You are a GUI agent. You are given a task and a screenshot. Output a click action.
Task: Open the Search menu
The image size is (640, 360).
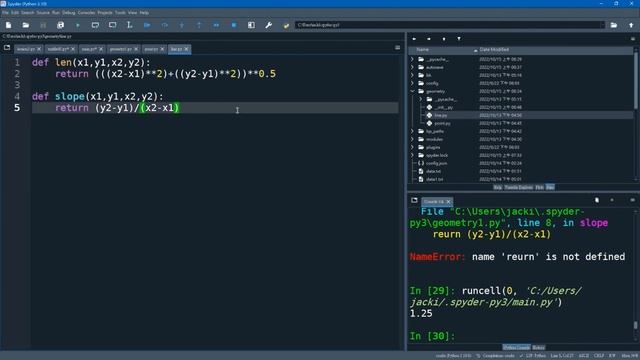[x=28, y=13]
